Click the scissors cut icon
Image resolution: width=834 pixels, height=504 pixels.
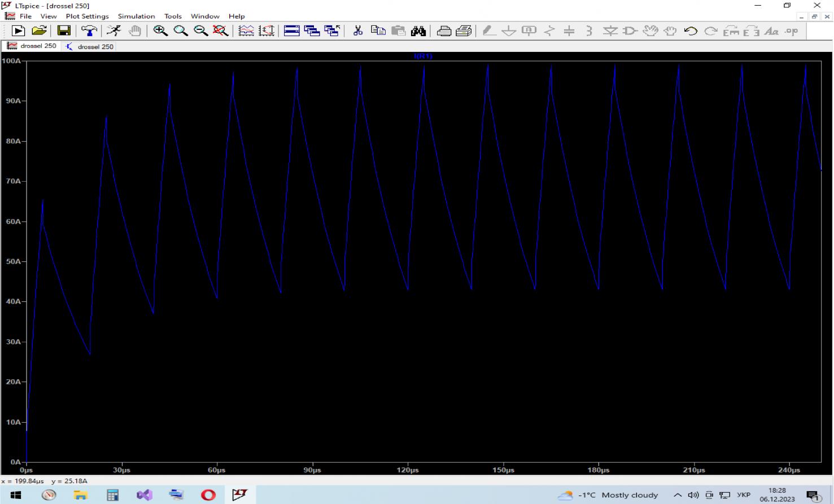coord(357,31)
